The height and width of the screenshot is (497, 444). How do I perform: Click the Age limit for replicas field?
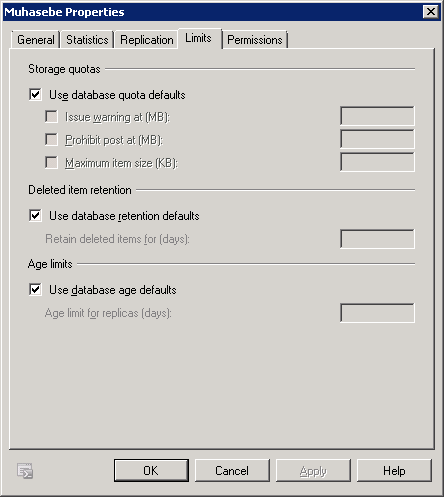377,313
